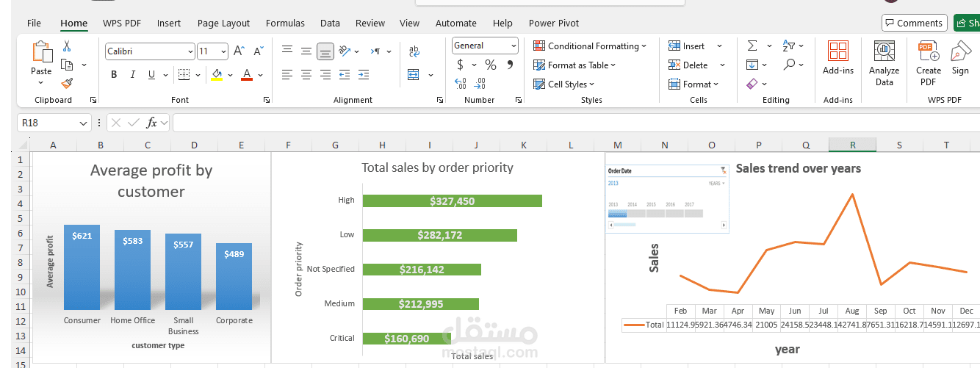Switch to the Page Layout tab

(x=223, y=23)
